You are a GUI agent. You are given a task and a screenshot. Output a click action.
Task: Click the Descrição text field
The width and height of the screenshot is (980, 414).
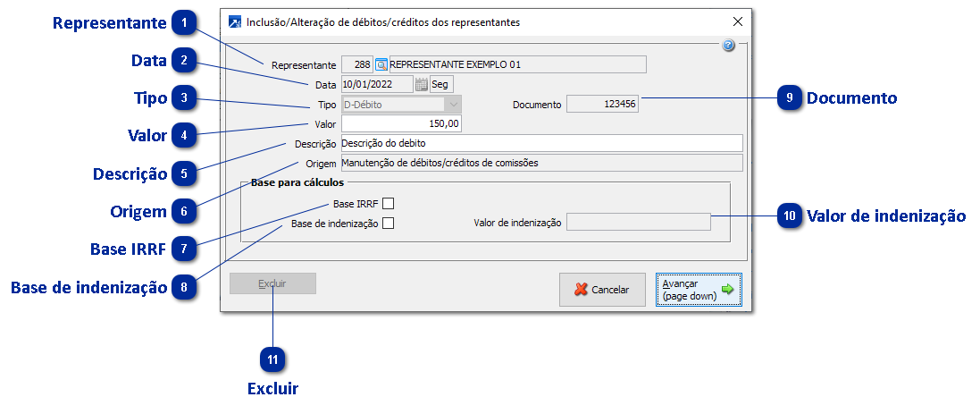click(542, 143)
